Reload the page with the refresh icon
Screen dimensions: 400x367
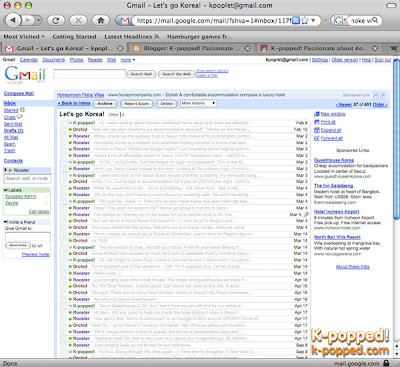pos(56,21)
